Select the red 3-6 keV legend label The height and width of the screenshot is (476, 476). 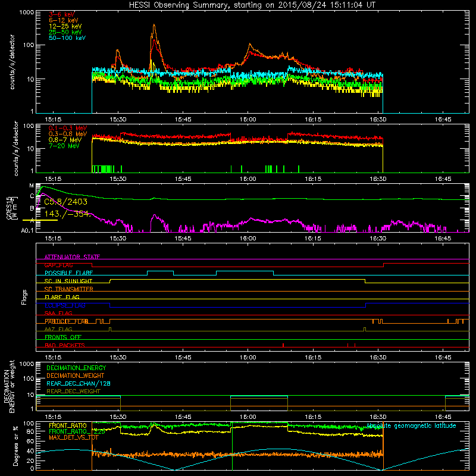point(62,14)
